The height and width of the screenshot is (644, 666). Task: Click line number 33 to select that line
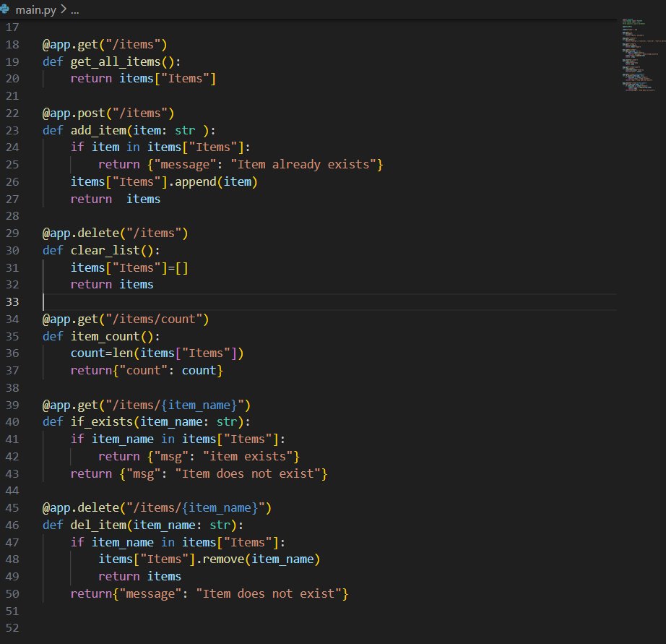tap(12, 301)
